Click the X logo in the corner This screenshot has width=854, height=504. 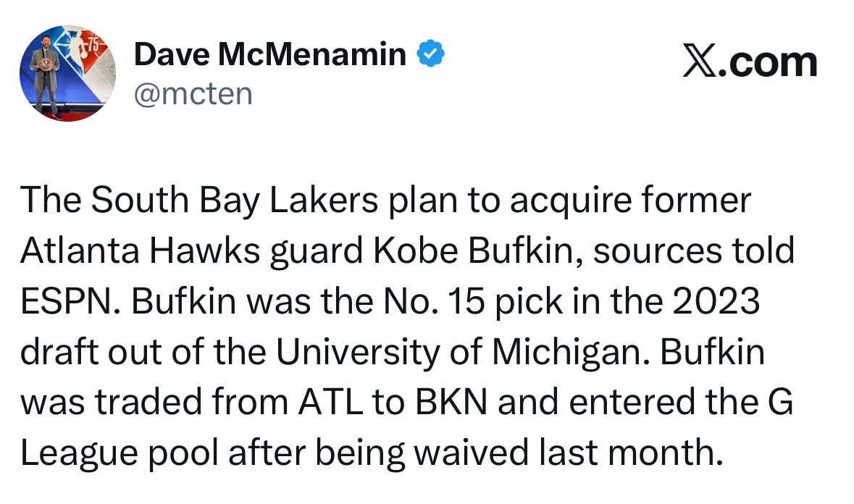click(702, 62)
